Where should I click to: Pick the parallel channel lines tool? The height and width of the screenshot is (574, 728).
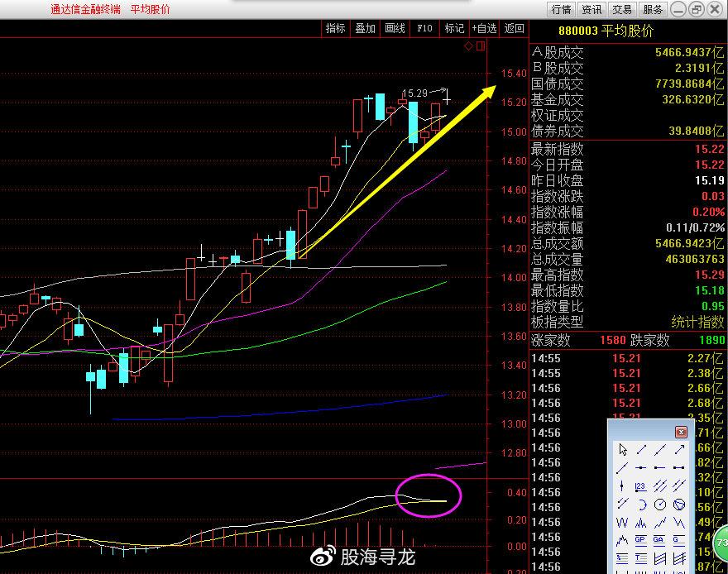(660, 486)
